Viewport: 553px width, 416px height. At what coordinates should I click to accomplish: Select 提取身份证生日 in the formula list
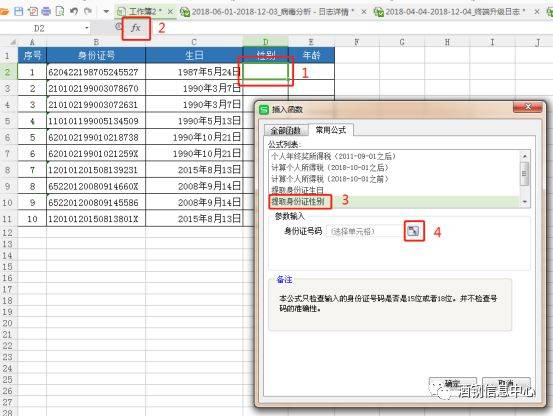point(298,190)
